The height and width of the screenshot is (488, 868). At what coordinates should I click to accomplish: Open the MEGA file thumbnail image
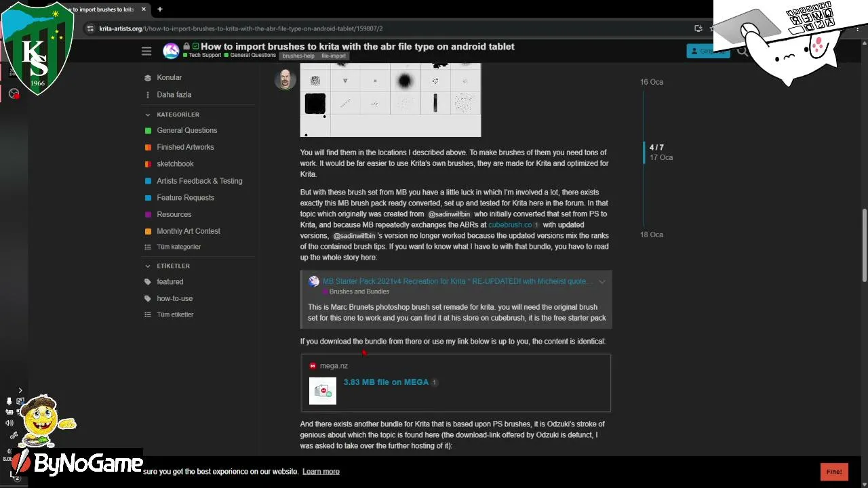[323, 391]
